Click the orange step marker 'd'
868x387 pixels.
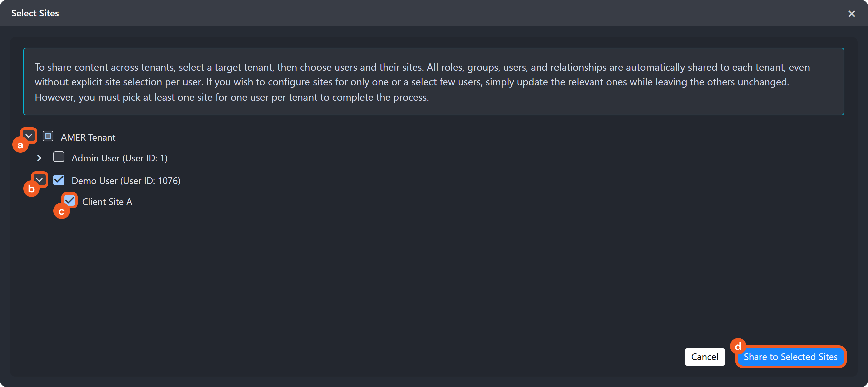(x=738, y=346)
